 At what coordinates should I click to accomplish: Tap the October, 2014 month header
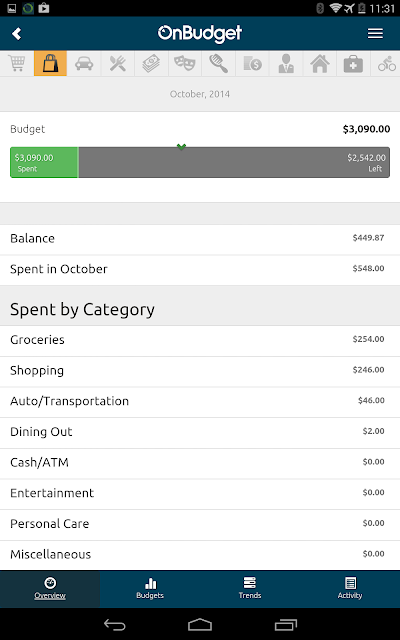(x=200, y=94)
